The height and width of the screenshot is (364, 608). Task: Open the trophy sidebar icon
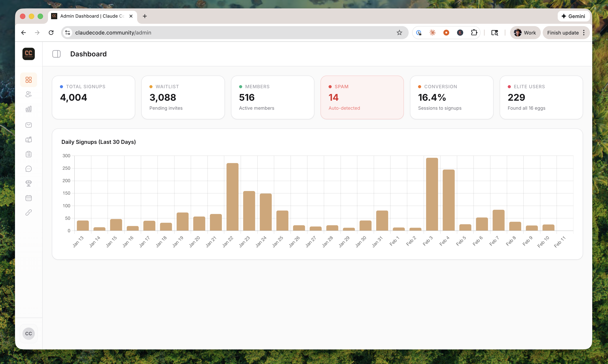(28, 183)
